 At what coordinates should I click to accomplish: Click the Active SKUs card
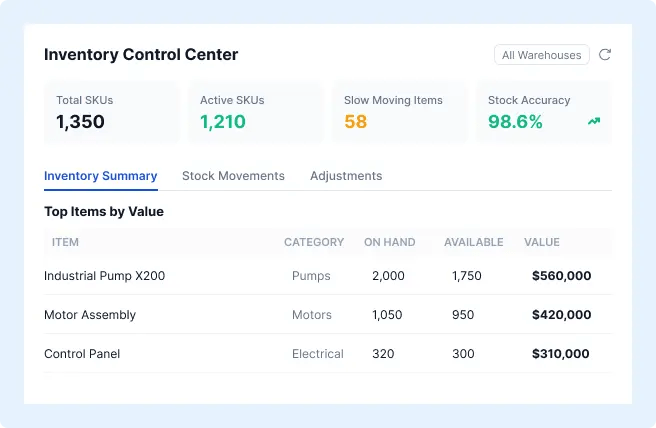pyautogui.click(x=256, y=113)
